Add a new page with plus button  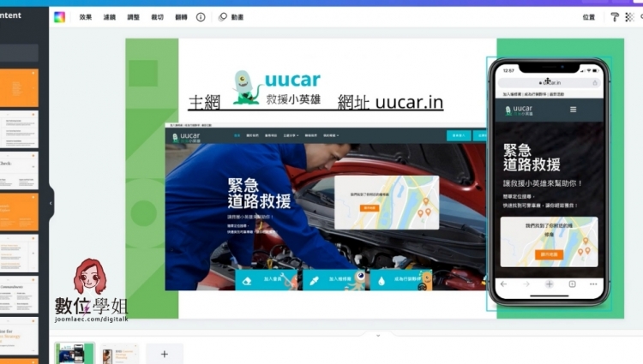165,355
